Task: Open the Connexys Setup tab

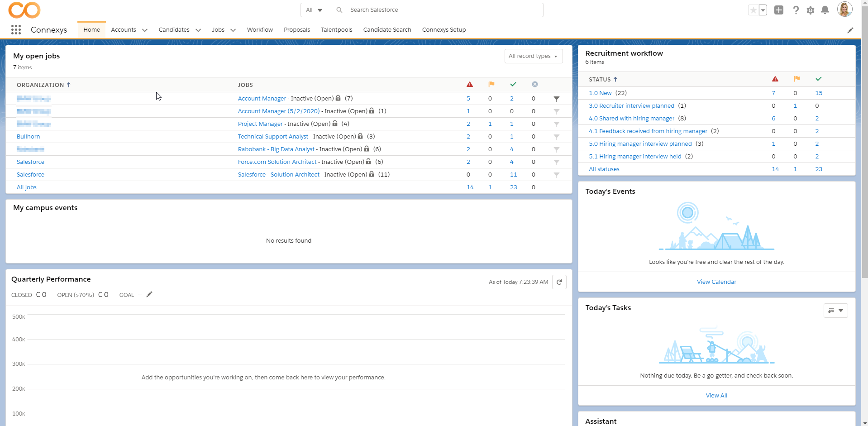Action: point(444,30)
